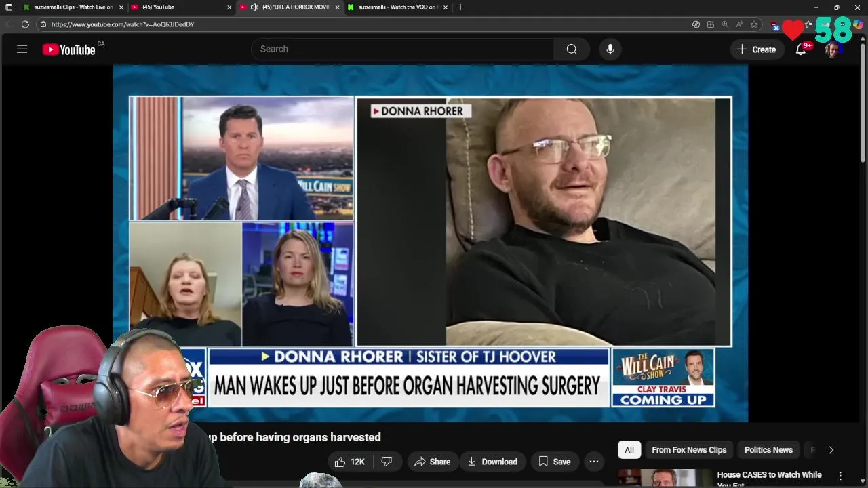Open options for 'House CASES' video

[840, 476]
